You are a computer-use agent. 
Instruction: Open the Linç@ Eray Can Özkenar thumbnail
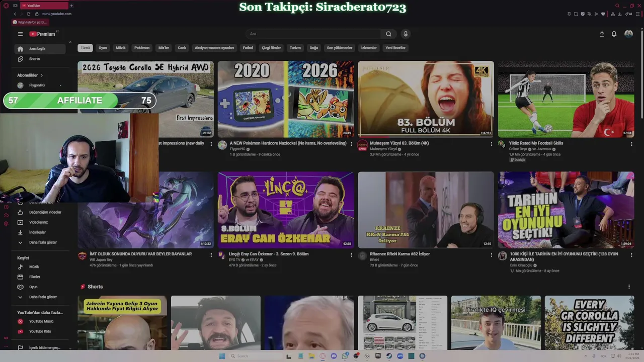[x=286, y=210]
